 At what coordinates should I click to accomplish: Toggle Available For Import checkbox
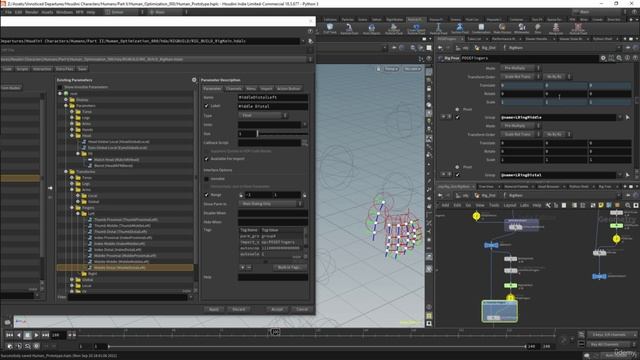[207, 159]
